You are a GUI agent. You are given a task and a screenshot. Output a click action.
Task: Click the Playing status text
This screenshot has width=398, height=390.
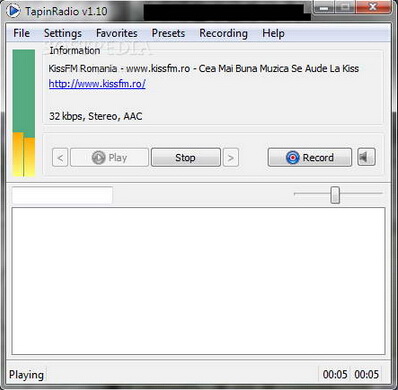(x=26, y=375)
